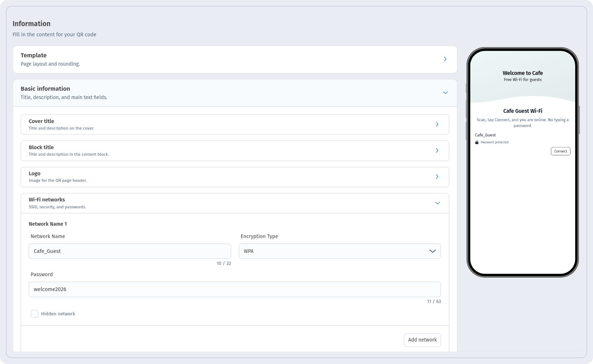
Task: Expand the Template section chevron
Action: click(x=445, y=59)
